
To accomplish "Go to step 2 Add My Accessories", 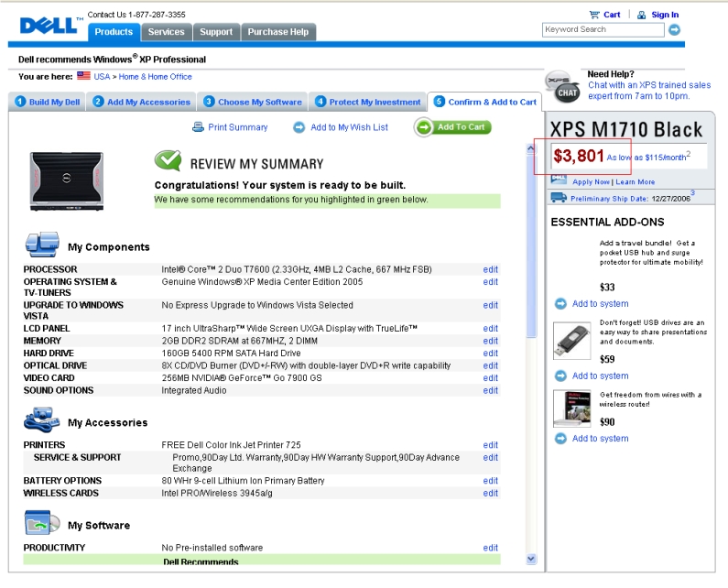I will (x=141, y=102).
